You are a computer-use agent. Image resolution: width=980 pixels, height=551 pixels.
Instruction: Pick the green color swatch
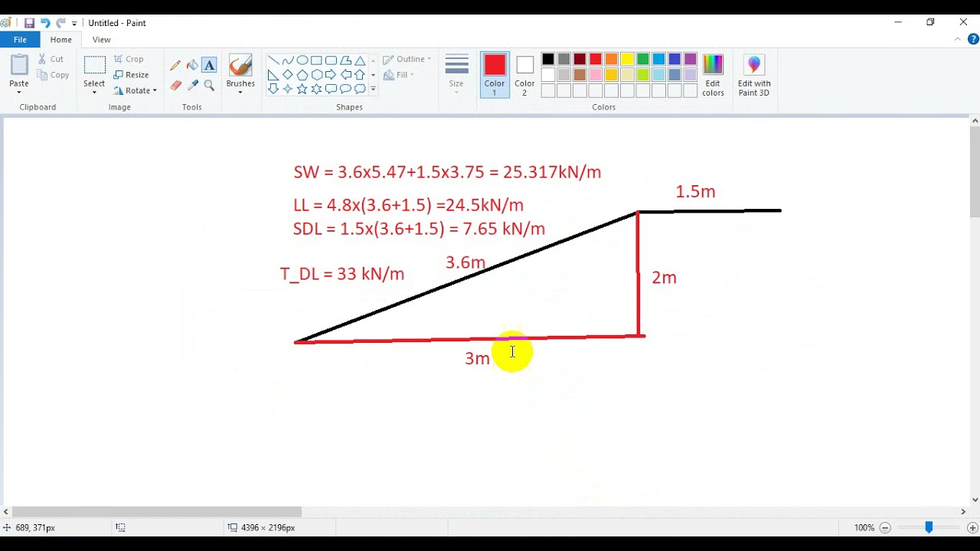643,59
